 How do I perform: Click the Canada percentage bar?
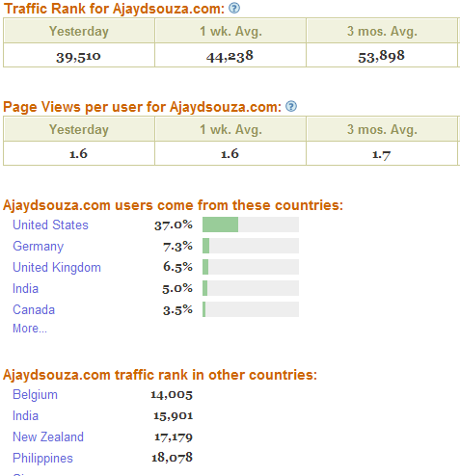251,309
